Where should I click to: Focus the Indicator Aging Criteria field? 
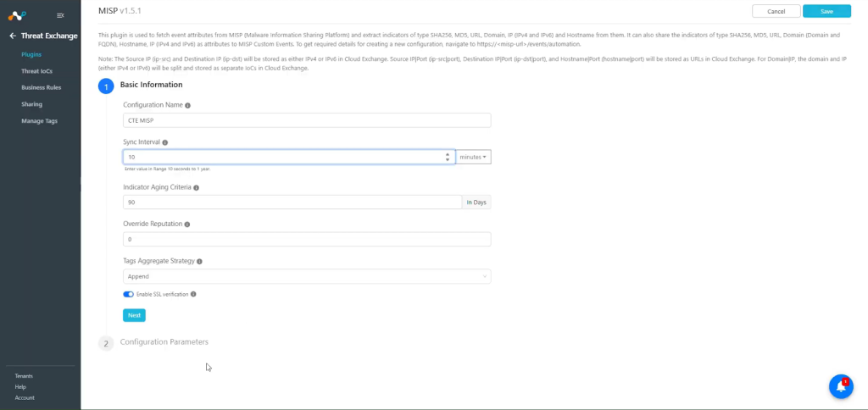click(x=292, y=202)
